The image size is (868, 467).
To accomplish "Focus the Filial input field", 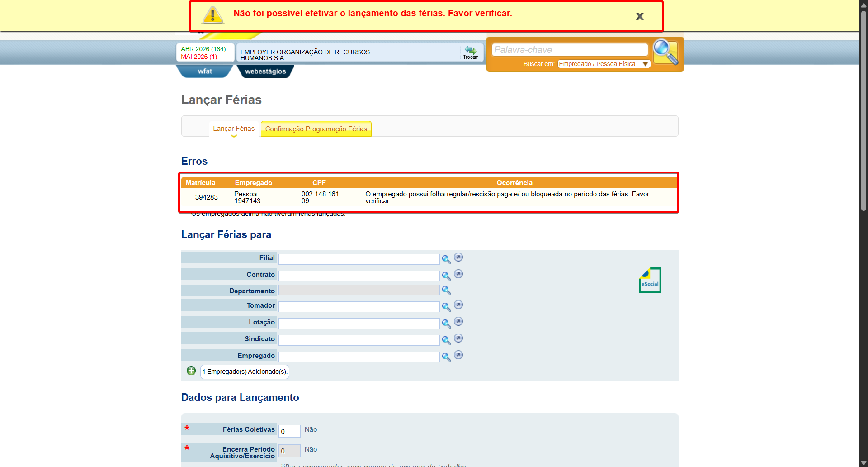I will [x=359, y=259].
